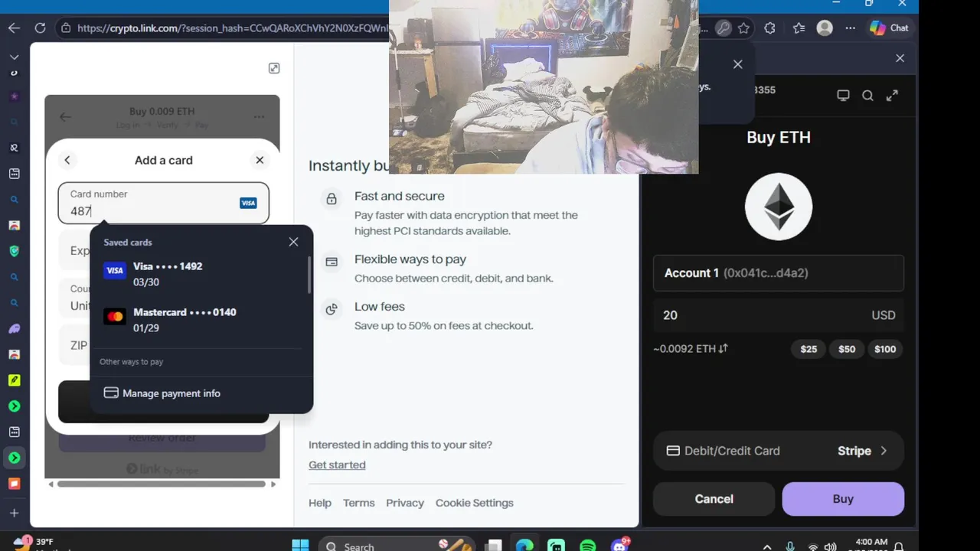Click the webcam overlay thumbnail
980x551 pixels.
(x=544, y=86)
